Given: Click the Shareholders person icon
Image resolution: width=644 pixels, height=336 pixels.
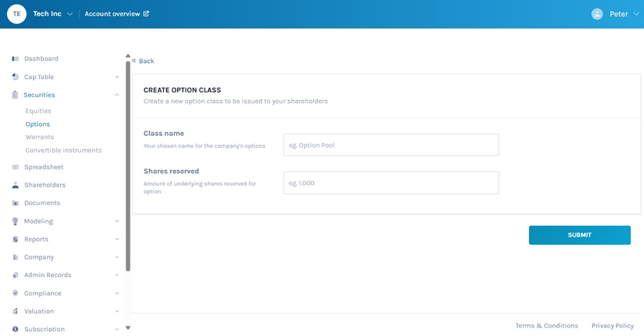Looking at the screenshot, I should 15,185.
